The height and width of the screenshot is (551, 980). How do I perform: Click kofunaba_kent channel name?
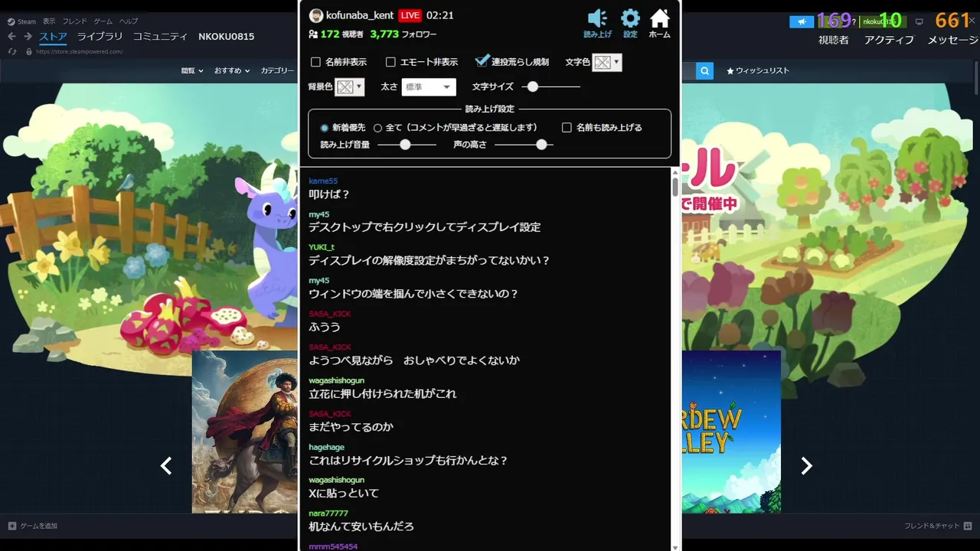[x=360, y=15]
